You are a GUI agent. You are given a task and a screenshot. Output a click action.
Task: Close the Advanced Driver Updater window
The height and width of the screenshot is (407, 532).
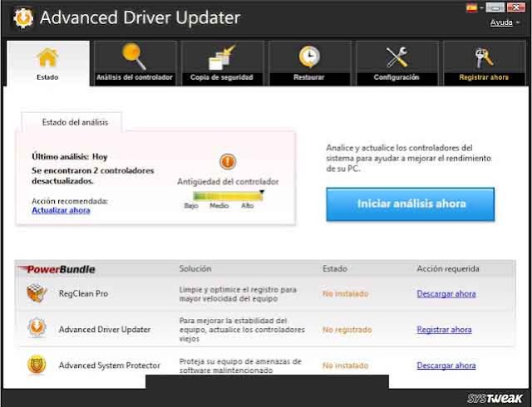tap(515, 7)
